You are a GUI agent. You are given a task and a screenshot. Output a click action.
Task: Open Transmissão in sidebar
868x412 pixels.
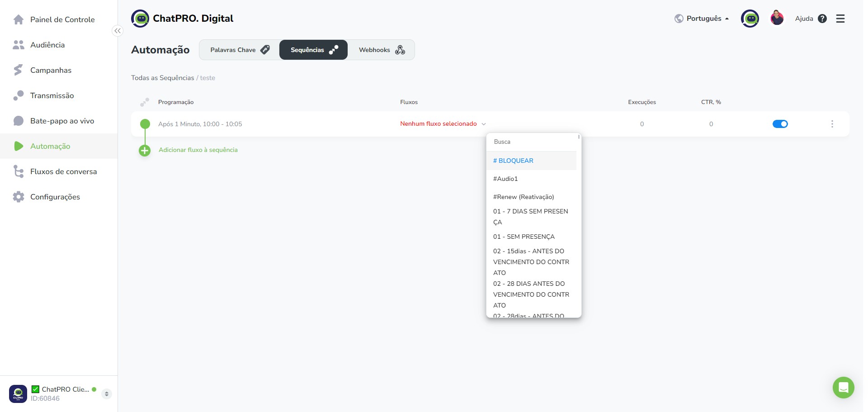(x=59, y=95)
